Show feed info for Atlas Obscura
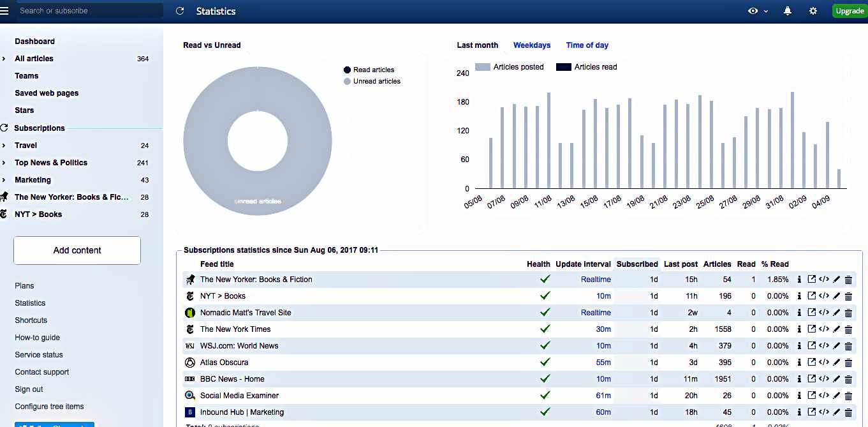Image resolution: width=868 pixels, height=427 pixels. click(799, 363)
